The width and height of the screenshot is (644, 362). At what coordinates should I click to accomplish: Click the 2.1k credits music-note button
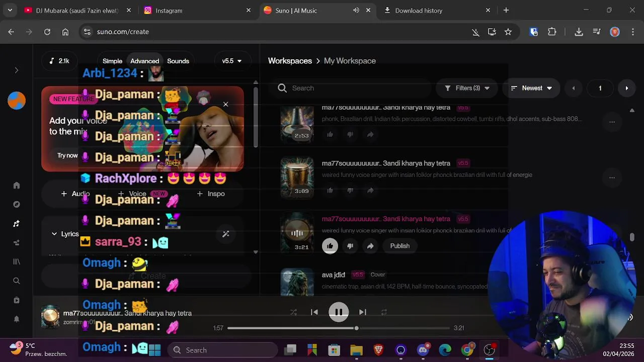(59, 61)
